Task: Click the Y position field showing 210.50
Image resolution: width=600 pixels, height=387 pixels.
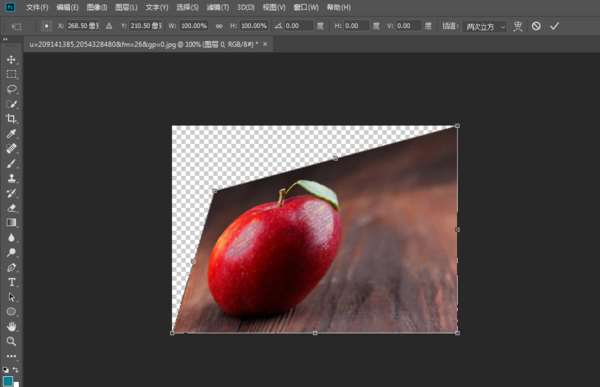Action: pos(146,26)
